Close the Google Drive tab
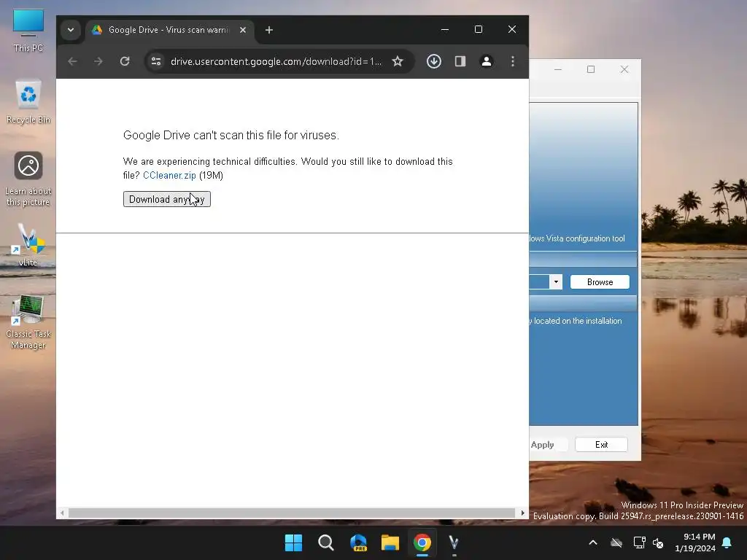Image resolution: width=747 pixels, height=560 pixels. [243, 30]
